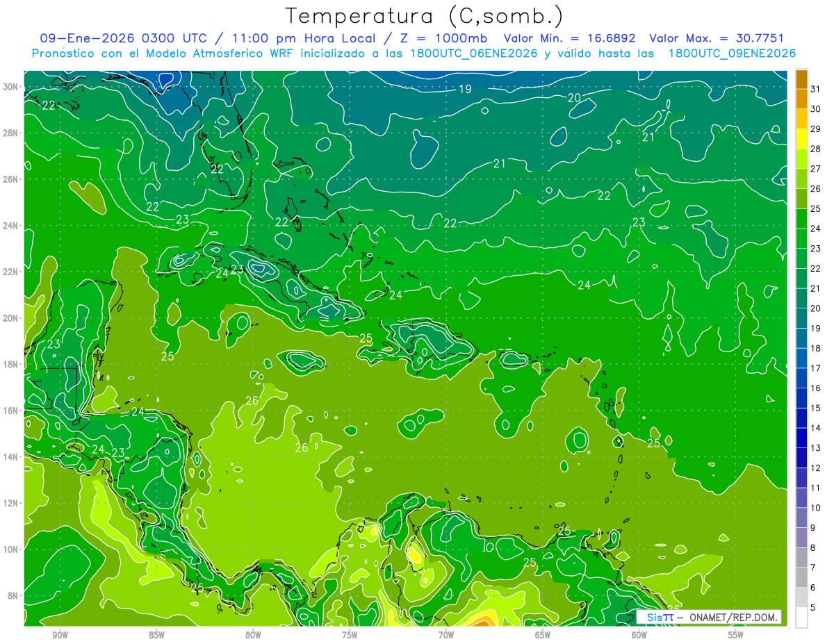Click the '1800UTC_06ENE2026' initialization time
This screenshot has width=834, height=644.
tap(473, 53)
